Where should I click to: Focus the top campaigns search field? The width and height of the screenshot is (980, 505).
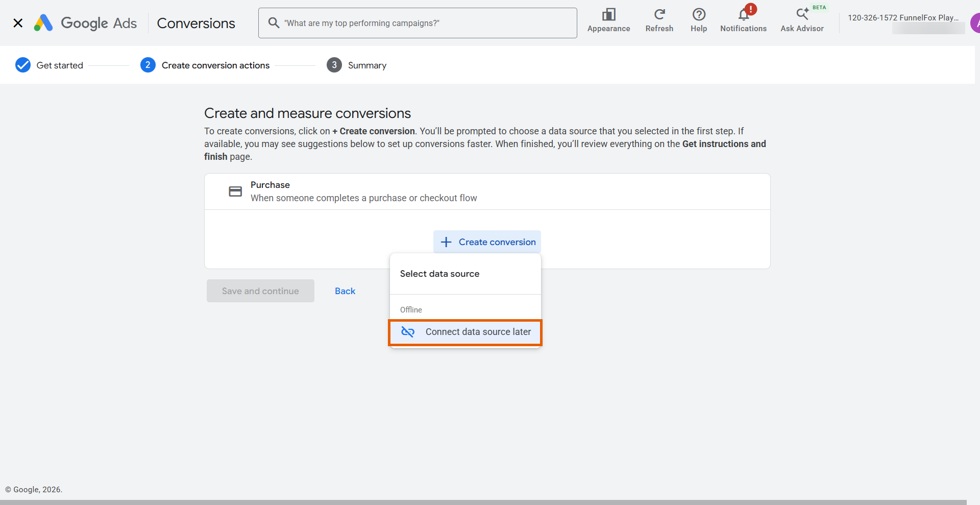tap(418, 23)
